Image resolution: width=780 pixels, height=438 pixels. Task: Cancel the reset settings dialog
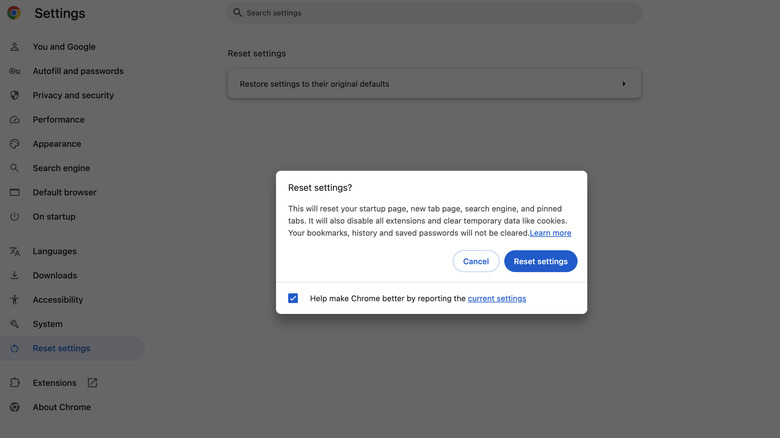tap(476, 261)
